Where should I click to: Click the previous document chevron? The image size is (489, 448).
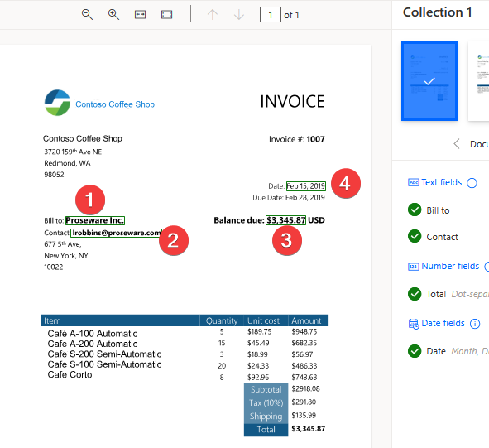coord(457,144)
